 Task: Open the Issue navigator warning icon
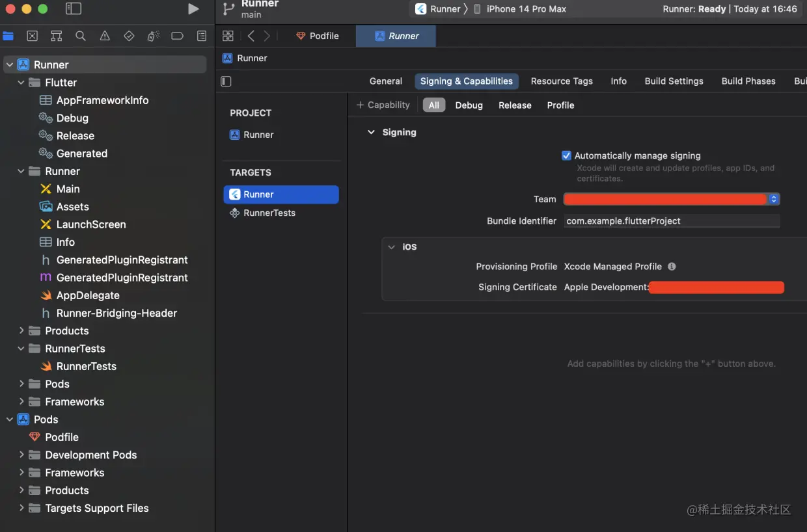(105, 36)
